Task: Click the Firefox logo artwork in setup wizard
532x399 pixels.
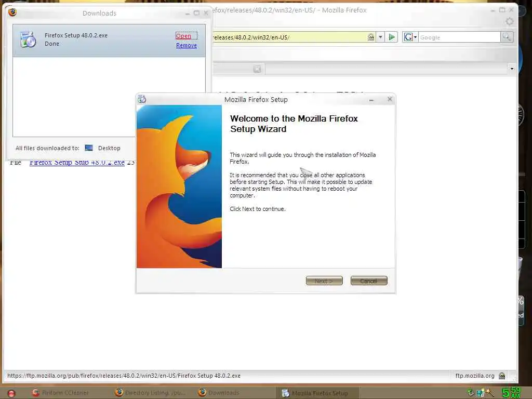Action: pyautogui.click(x=179, y=187)
